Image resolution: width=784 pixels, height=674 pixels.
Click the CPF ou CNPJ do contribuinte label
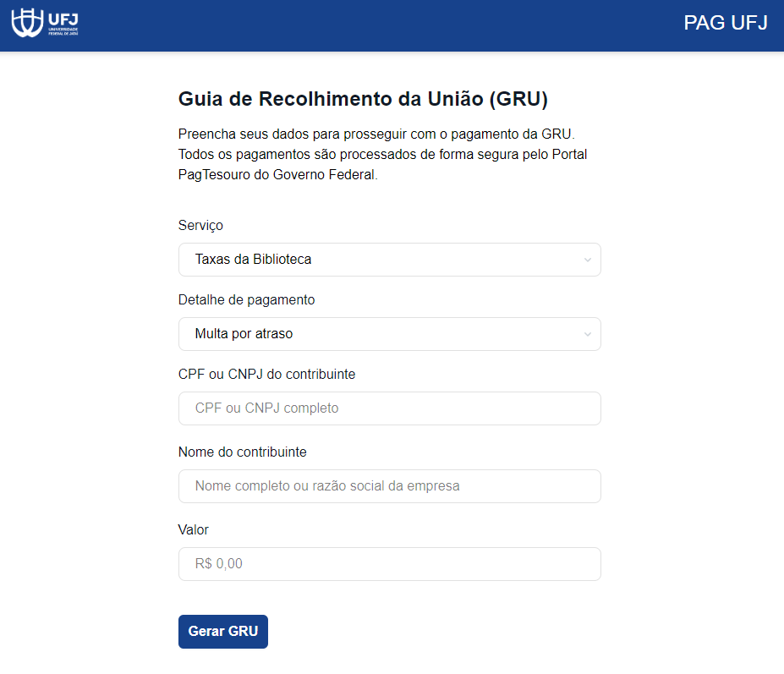pos(266,374)
